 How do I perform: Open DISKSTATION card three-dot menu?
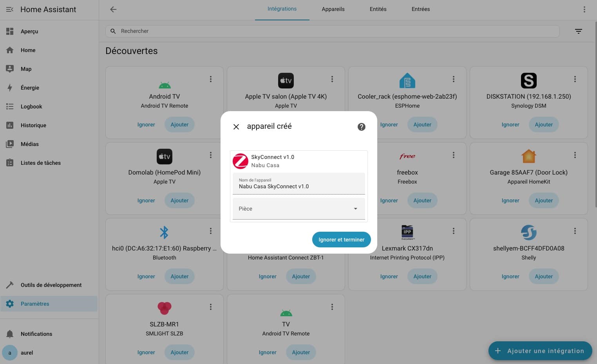[x=575, y=79]
